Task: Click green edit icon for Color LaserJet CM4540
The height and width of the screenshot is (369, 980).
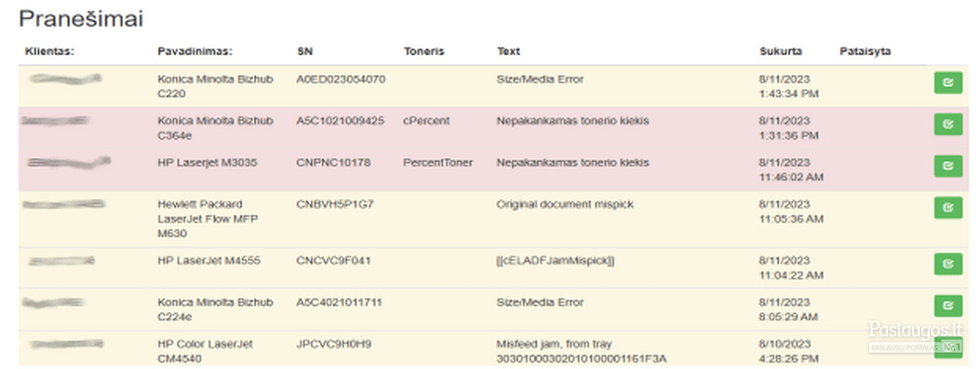Action: 948,347
